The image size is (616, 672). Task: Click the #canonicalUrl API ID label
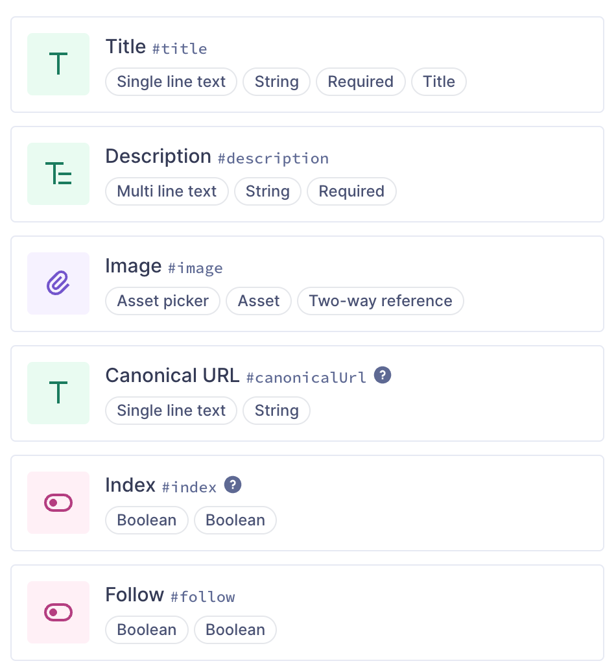point(306,377)
